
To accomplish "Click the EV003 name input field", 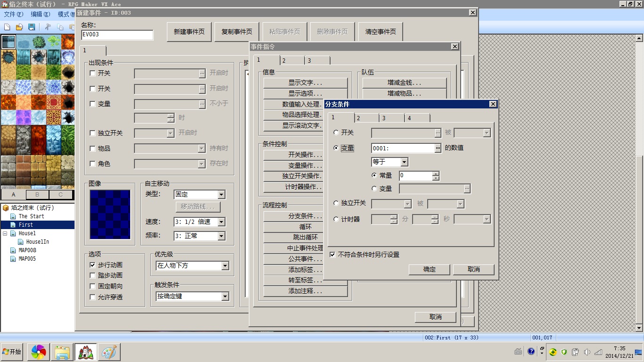I will pos(117,35).
